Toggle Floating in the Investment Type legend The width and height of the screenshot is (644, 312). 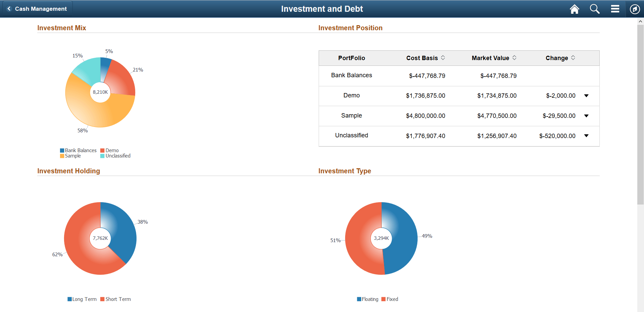coord(368,299)
